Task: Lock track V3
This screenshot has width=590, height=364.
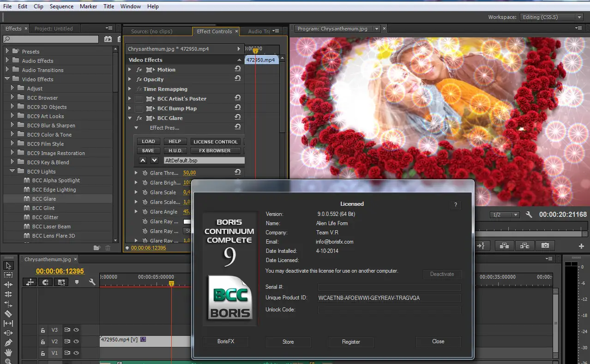Action: click(43, 330)
